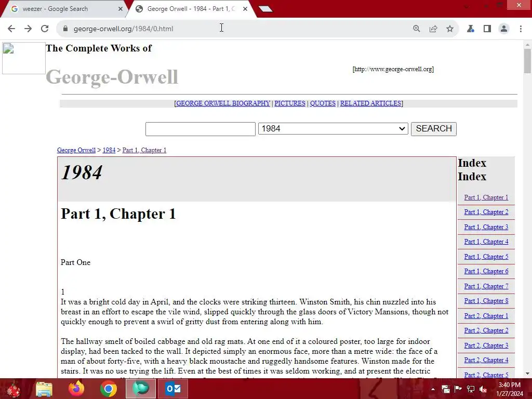Bookmark this page with the star icon

coord(450,29)
